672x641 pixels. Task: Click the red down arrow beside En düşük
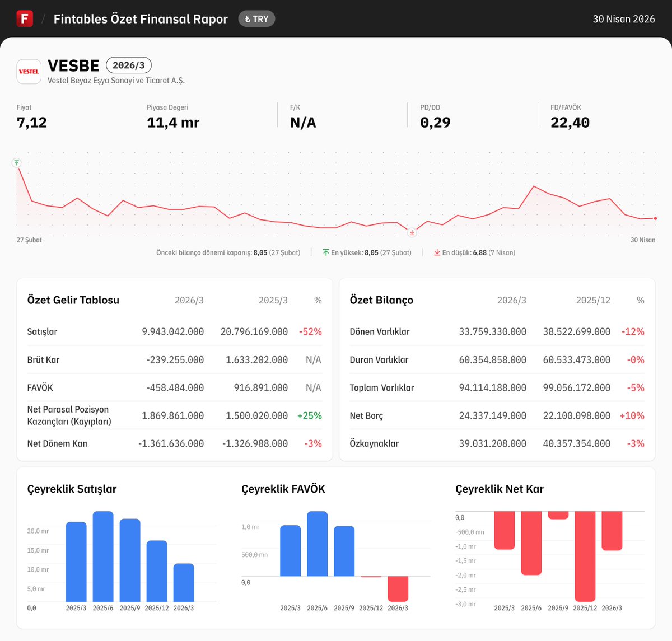[437, 252]
